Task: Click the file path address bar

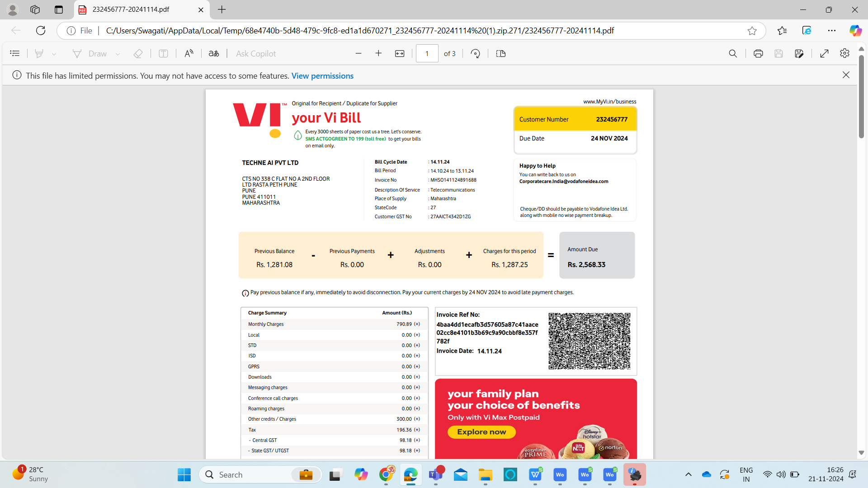Action: (x=360, y=31)
